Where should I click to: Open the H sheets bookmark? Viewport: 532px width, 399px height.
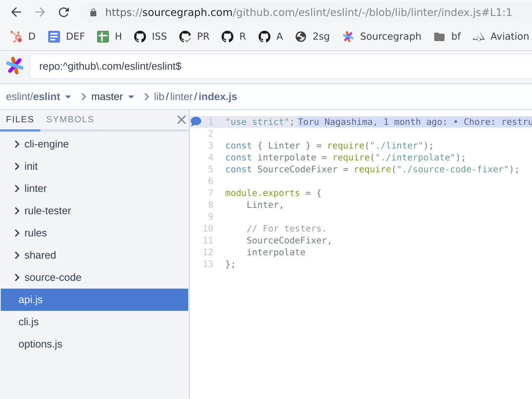[x=109, y=36]
